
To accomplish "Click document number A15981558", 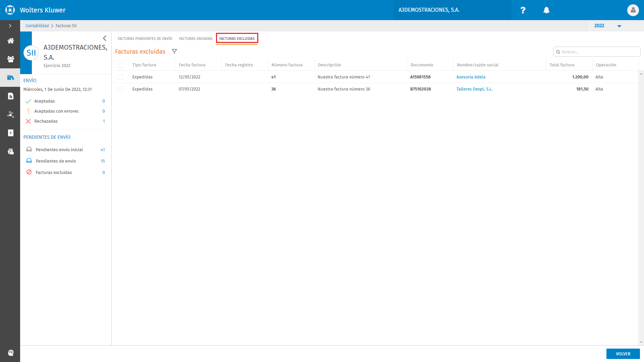I will point(420,77).
